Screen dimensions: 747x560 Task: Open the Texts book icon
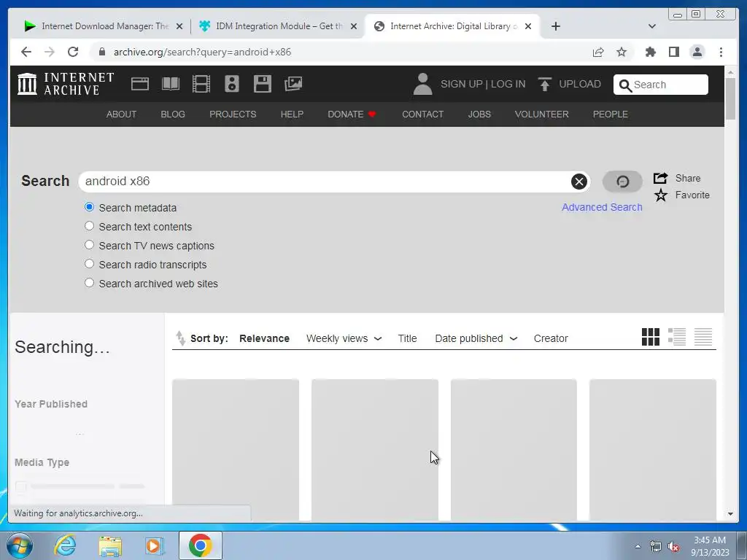point(171,84)
